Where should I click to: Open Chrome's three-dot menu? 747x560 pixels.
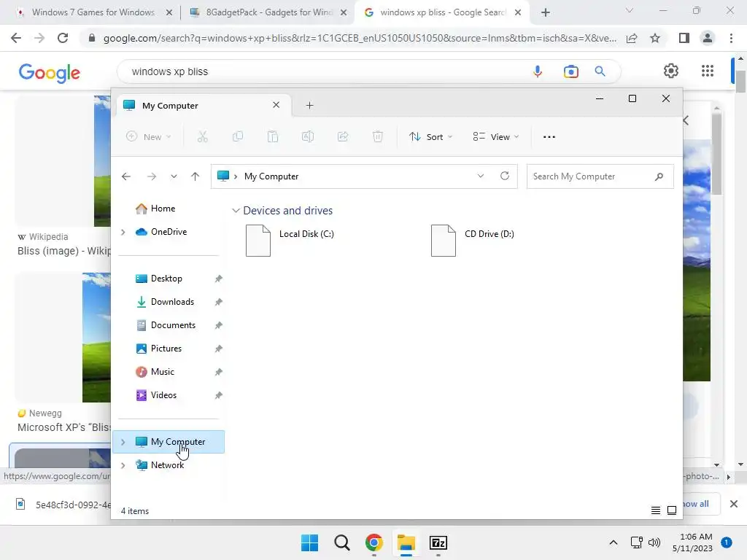[731, 38]
